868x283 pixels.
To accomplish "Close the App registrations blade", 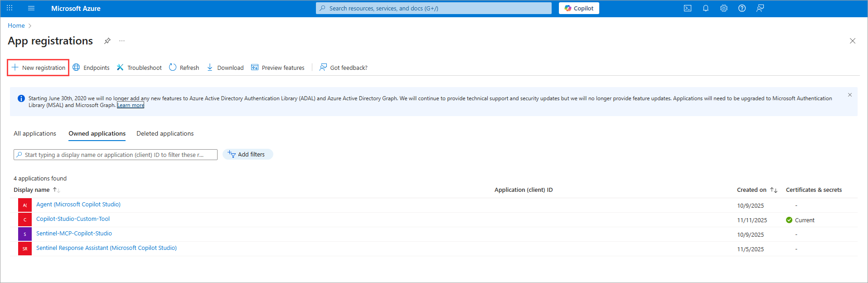I will [853, 41].
